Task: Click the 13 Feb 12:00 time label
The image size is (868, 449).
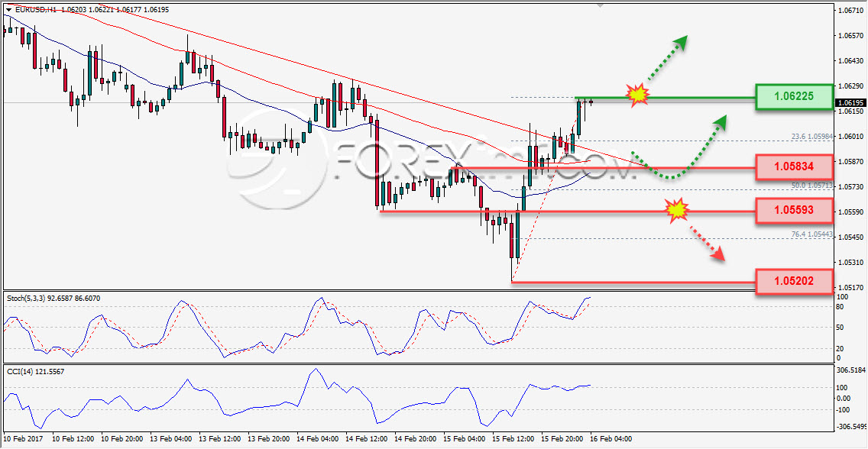Action: click(x=219, y=438)
